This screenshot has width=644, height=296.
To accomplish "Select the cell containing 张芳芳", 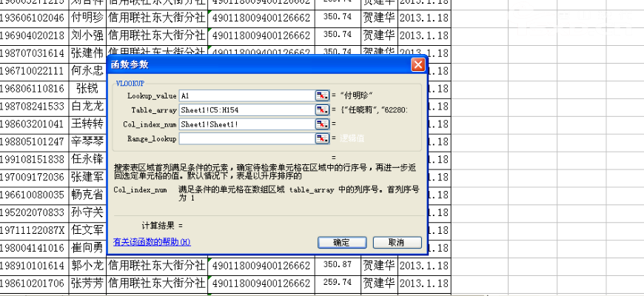I will pos(87,283).
